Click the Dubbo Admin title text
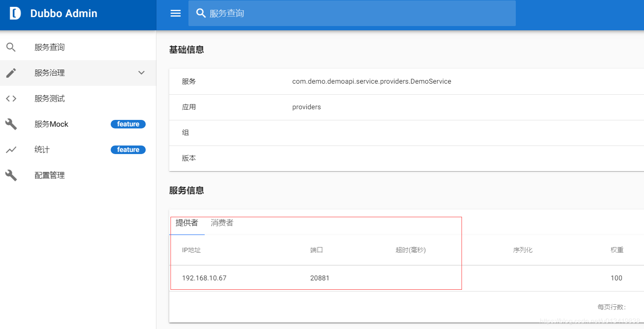The image size is (644, 329). coord(64,13)
